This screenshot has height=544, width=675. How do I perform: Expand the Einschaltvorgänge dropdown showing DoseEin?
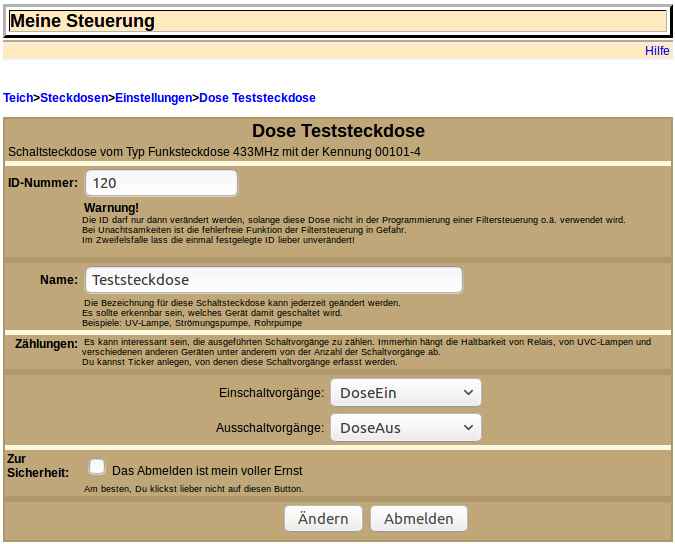(x=405, y=393)
